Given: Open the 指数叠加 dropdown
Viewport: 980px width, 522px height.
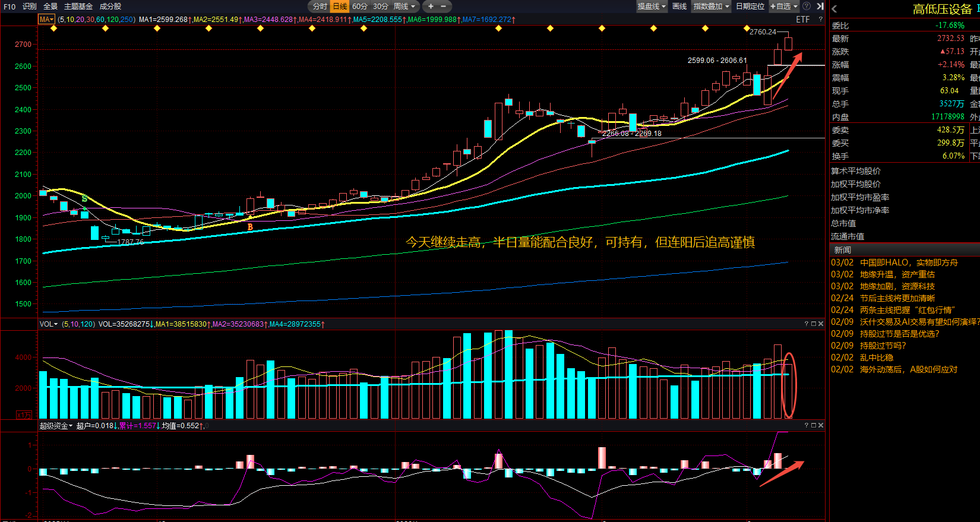Looking at the screenshot, I should [711, 7].
